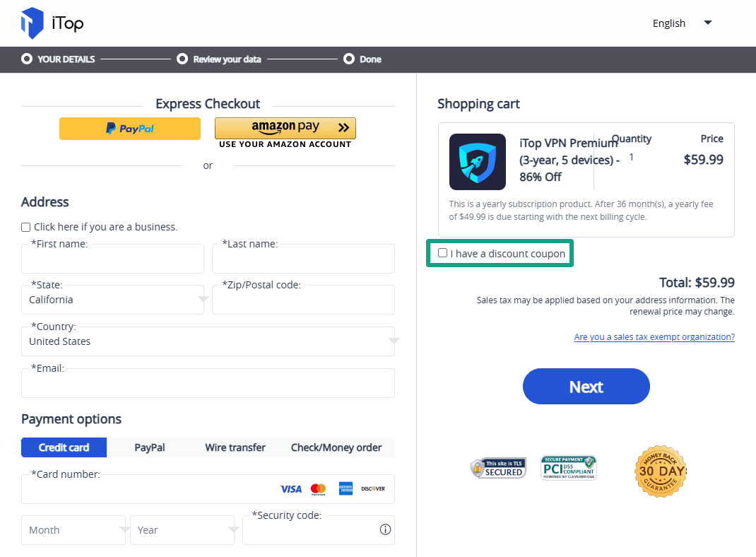Click the 30 Day money back badge
Screen dimensions: 756x557
[x=661, y=471]
